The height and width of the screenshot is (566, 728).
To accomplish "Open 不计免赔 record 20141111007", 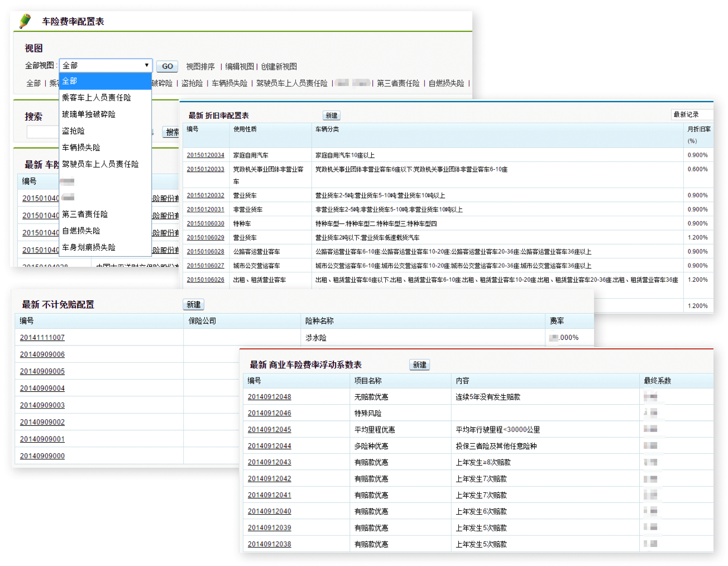I will [42, 338].
